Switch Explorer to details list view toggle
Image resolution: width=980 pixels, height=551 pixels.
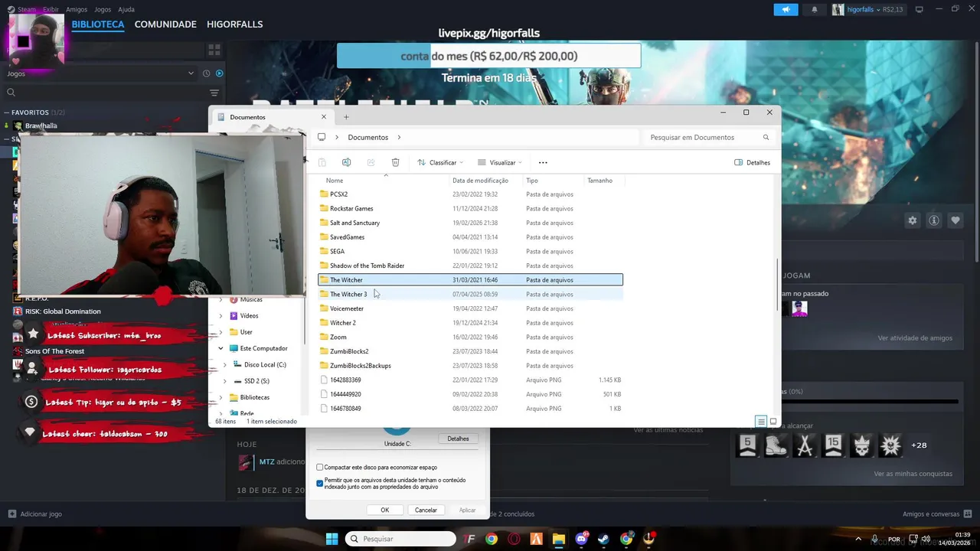pyautogui.click(x=761, y=422)
